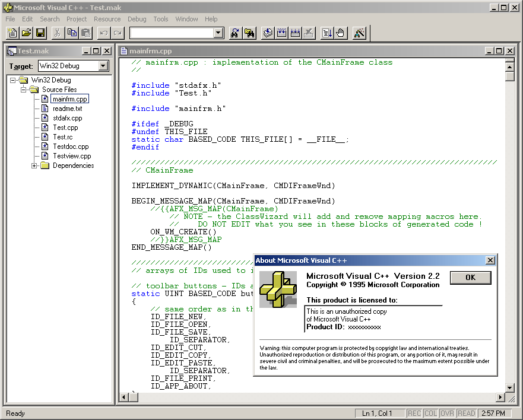Screen dimensions: 523x420
Task: Open the Debug menu
Action: coord(137,19)
